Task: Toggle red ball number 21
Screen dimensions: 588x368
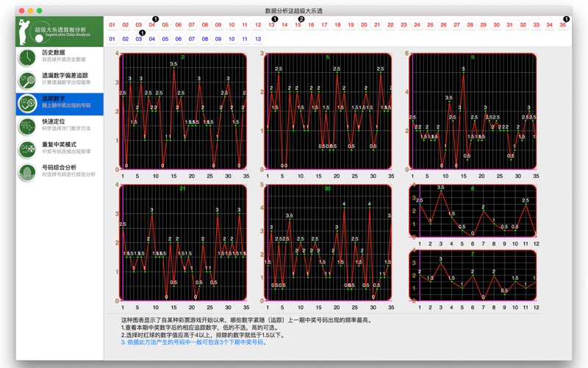Action: coord(377,25)
